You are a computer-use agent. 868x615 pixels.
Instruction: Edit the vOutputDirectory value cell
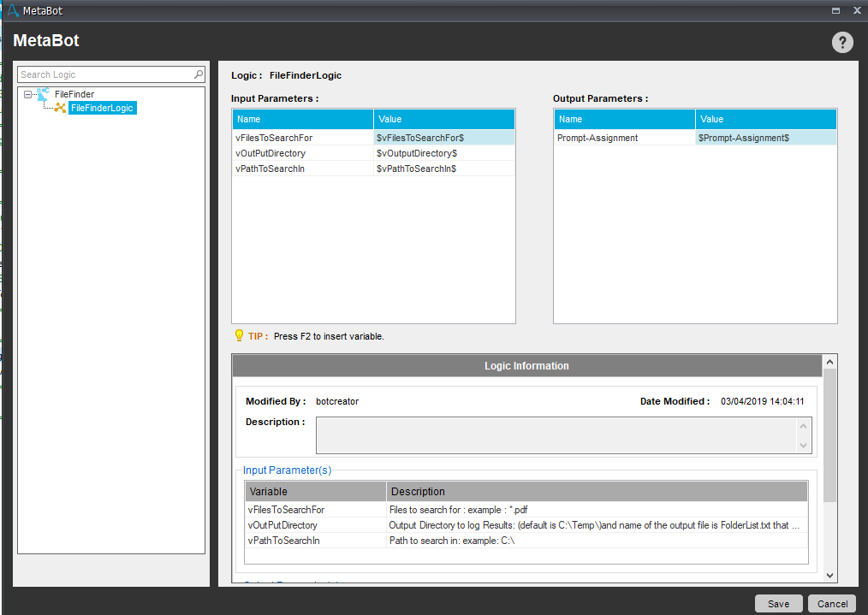pos(443,153)
